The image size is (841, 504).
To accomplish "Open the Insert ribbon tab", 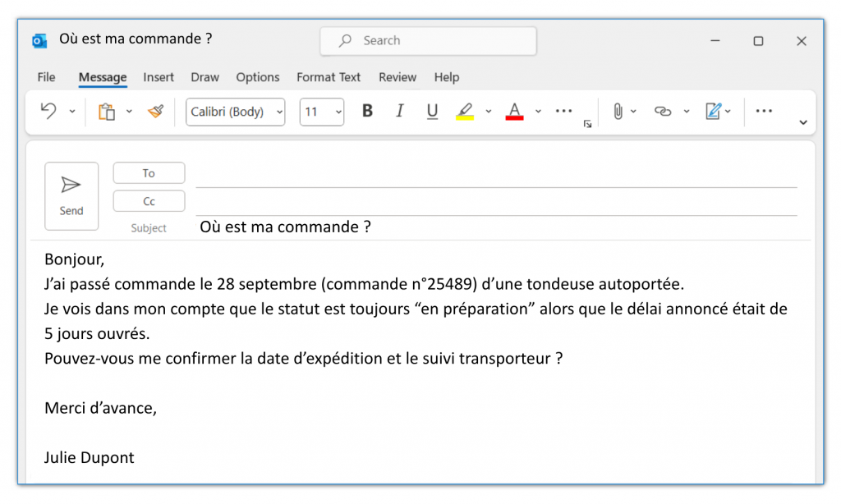I will coord(159,77).
